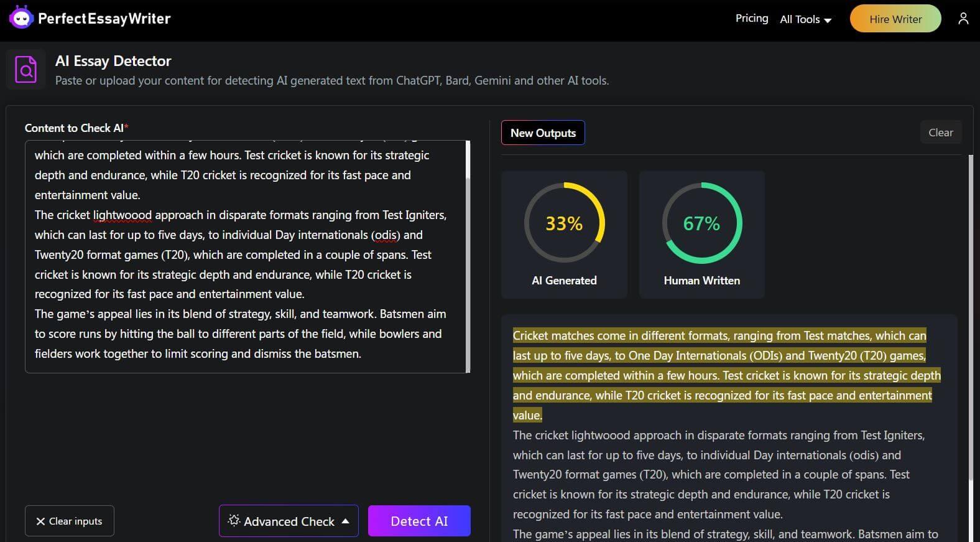Click the 33% AI Generated gauge

[x=564, y=223]
